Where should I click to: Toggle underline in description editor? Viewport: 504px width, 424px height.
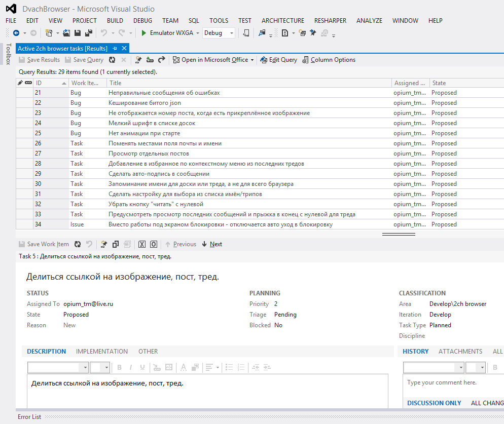point(142,367)
